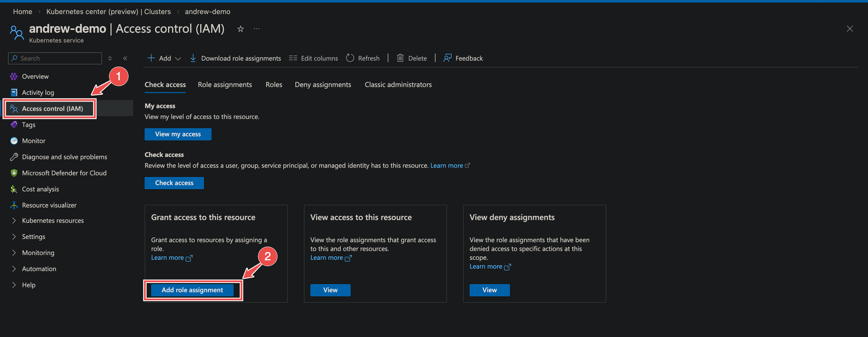The width and height of the screenshot is (868, 337).
Task: Select Access control (IAM) in sidebar
Action: (52, 109)
